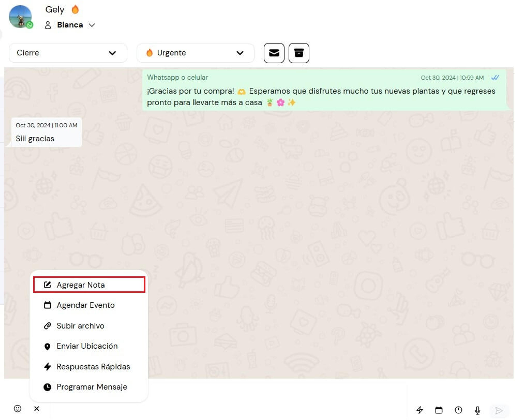Click the archive box button
The height and width of the screenshot is (420, 515).
tap(299, 53)
